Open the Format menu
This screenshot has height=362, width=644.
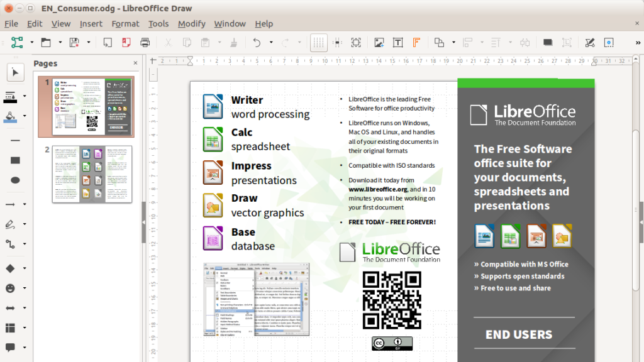(x=125, y=24)
